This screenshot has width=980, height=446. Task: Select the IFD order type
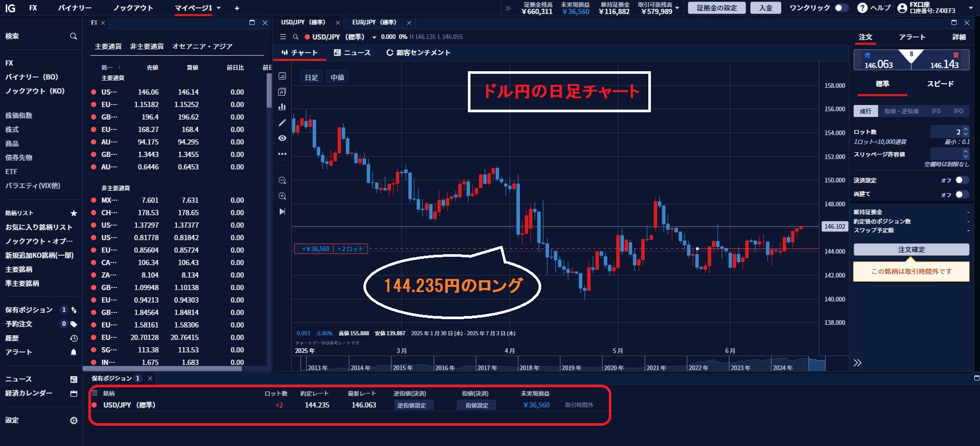point(936,111)
